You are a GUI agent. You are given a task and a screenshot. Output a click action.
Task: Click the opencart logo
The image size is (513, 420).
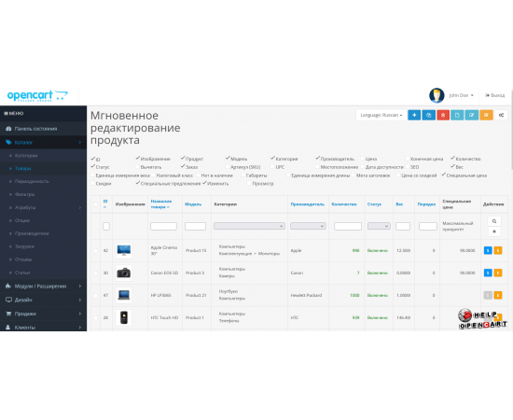pyautogui.click(x=37, y=95)
